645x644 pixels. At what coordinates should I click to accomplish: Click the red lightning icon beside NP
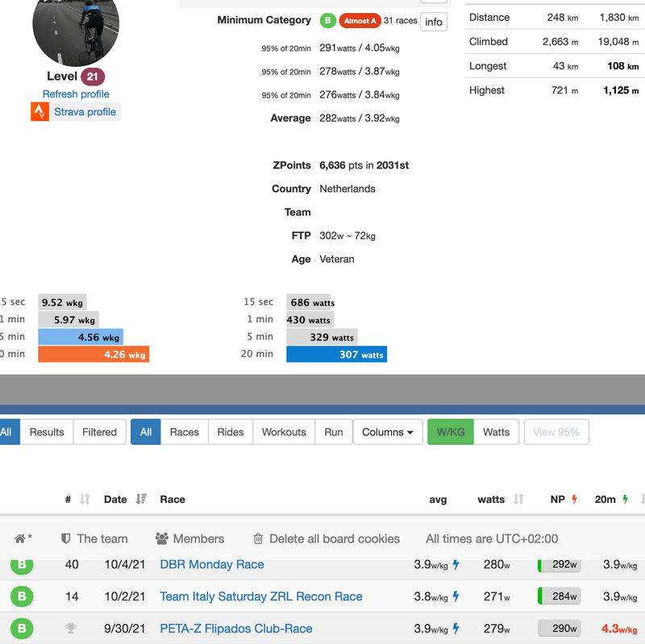click(x=575, y=499)
